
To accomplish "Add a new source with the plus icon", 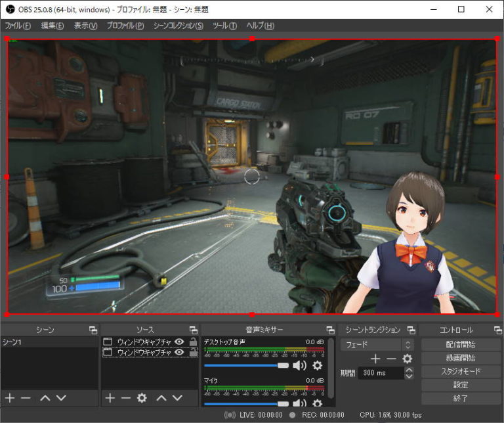I will pos(110,398).
